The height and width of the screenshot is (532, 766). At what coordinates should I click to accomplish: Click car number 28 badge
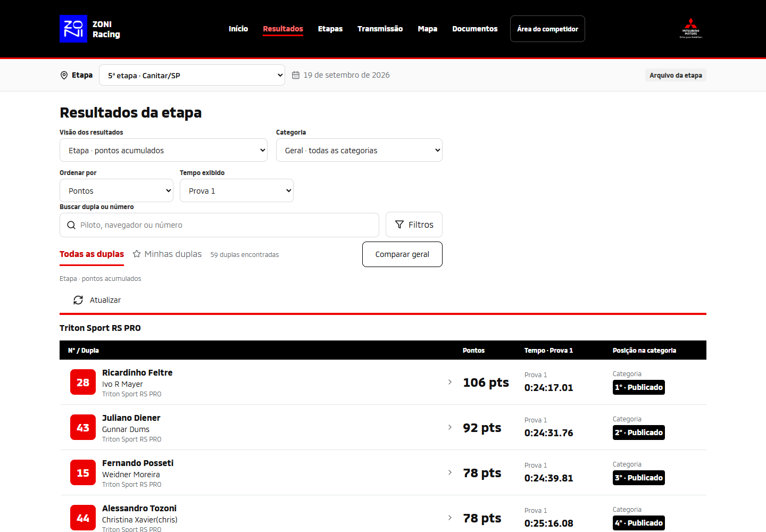pyautogui.click(x=83, y=383)
